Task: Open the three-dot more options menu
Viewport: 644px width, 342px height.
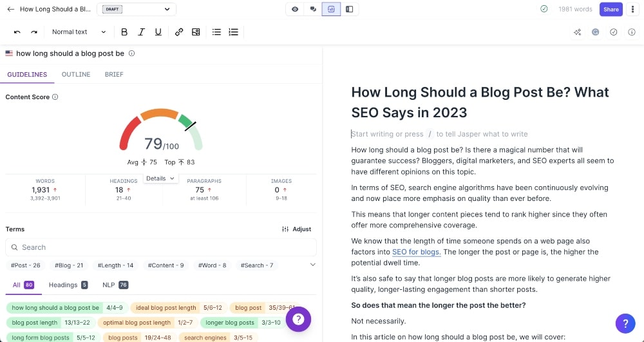Action: coord(632,9)
